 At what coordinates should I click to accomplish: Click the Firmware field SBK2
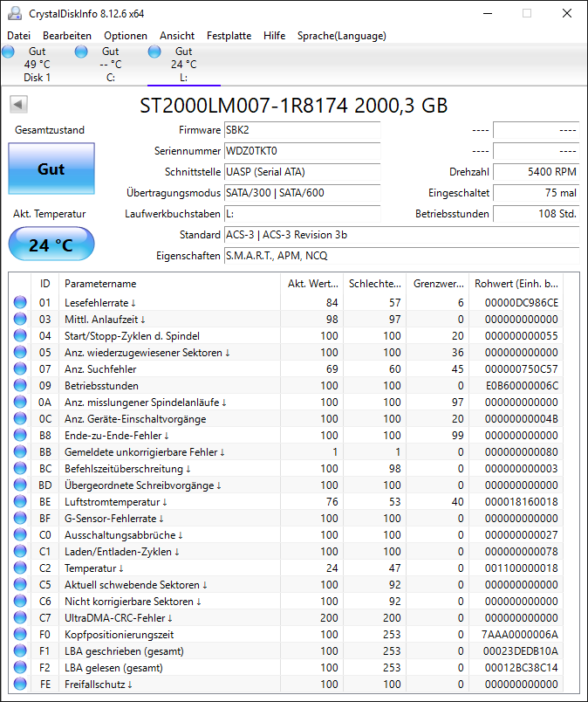pos(302,130)
